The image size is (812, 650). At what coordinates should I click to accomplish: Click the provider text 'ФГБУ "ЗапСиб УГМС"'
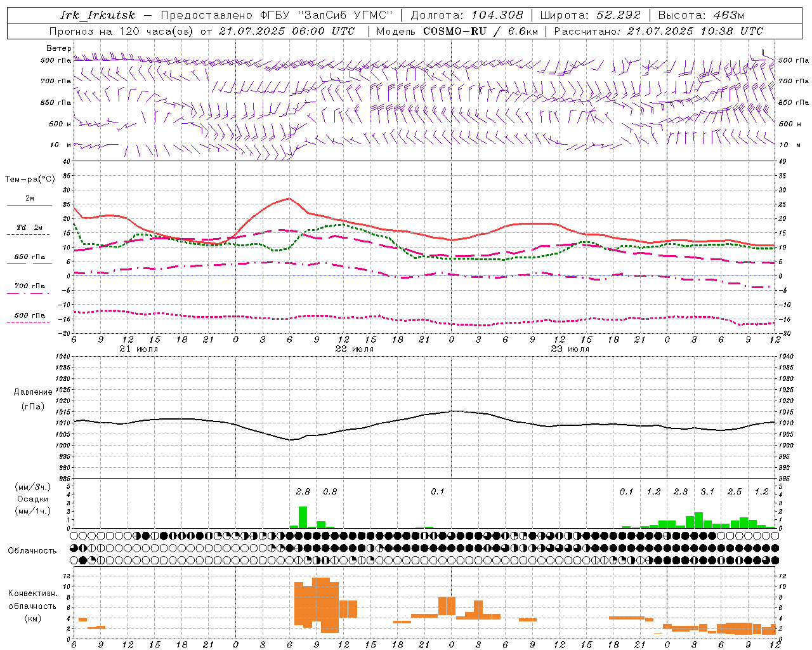(x=327, y=15)
